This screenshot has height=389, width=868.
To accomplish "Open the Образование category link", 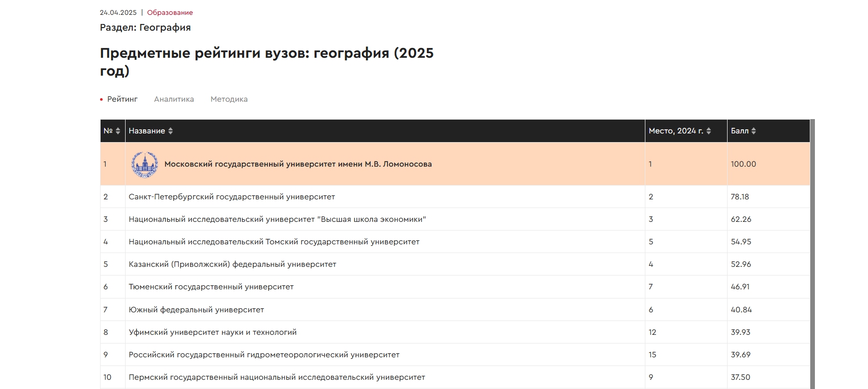I will pyautogui.click(x=170, y=12).
